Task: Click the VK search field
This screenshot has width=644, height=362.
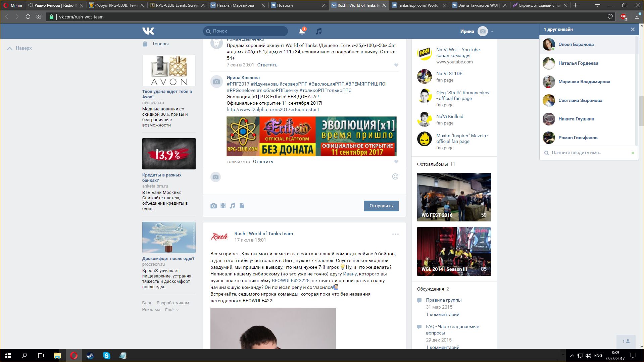Action: [x=245, y=31]
